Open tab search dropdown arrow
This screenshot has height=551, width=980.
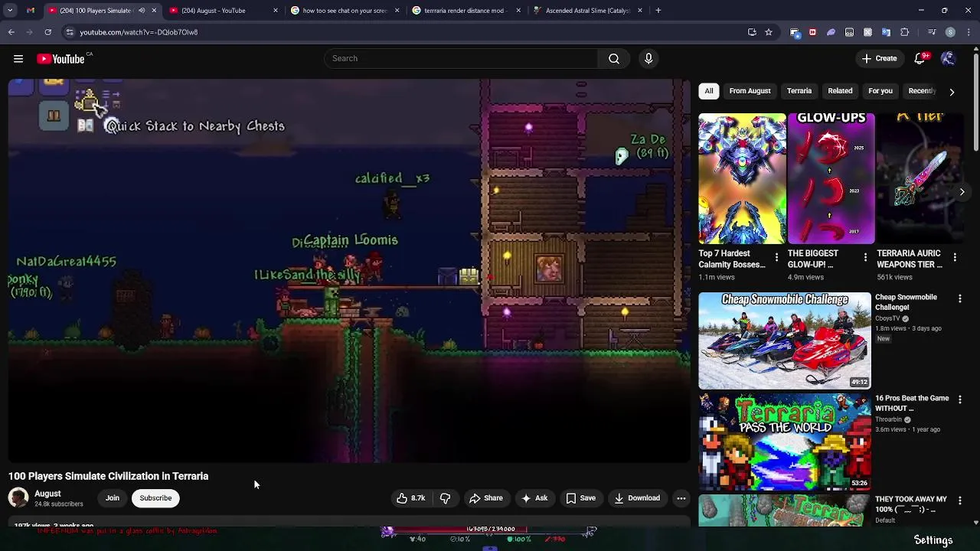pos(10,11)
